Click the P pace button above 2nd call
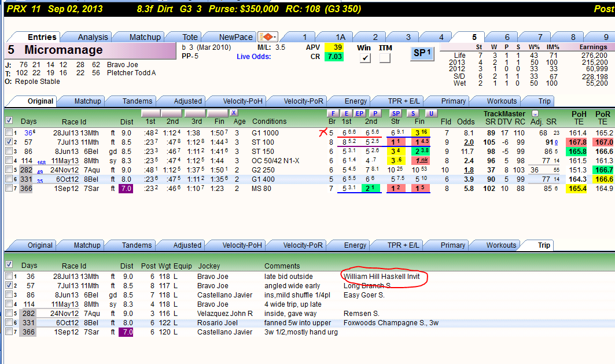This screenshot has width=615, height=364. pos(375,113)
